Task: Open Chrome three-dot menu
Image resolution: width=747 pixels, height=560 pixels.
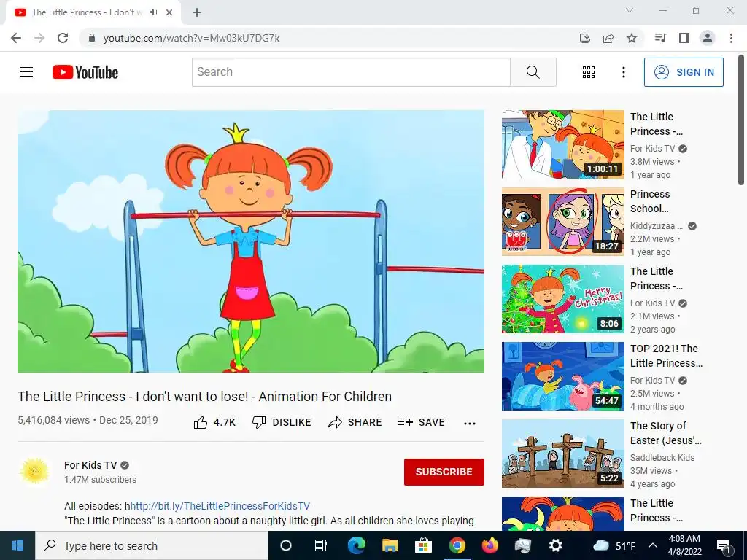Action: (731, 38)
